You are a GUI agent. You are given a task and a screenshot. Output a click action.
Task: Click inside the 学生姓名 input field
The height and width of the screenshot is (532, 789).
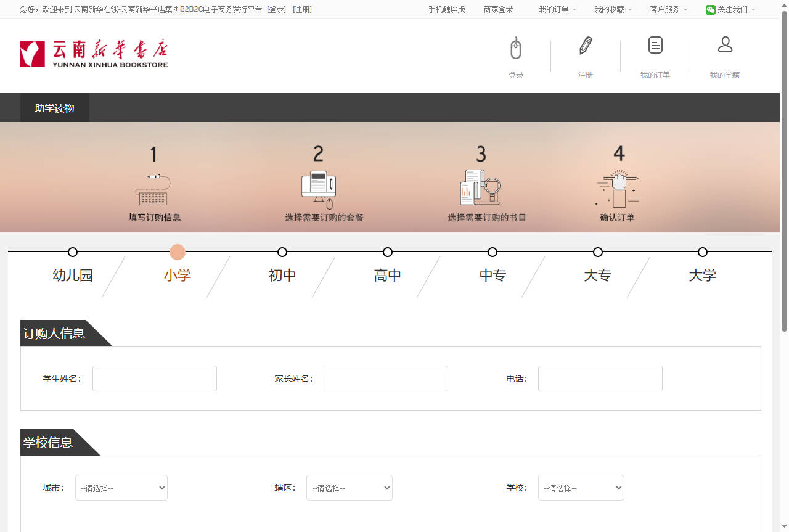point(154,378)
